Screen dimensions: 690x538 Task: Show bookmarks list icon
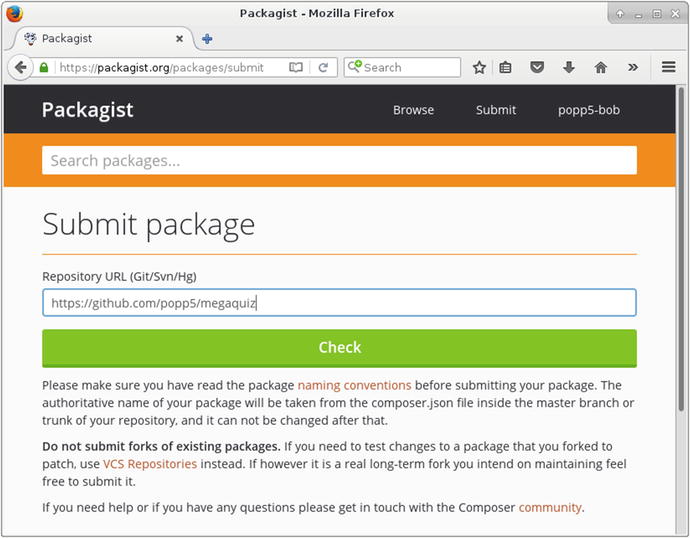506,67
